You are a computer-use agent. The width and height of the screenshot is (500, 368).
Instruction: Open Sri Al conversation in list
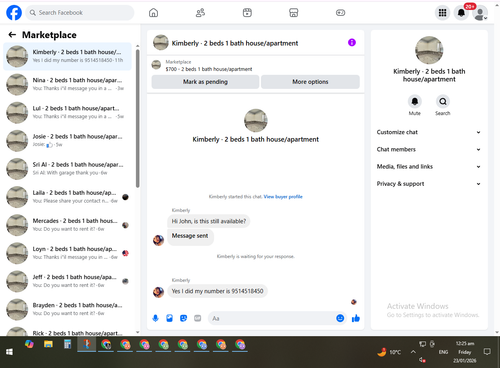(x=67, y=169)
